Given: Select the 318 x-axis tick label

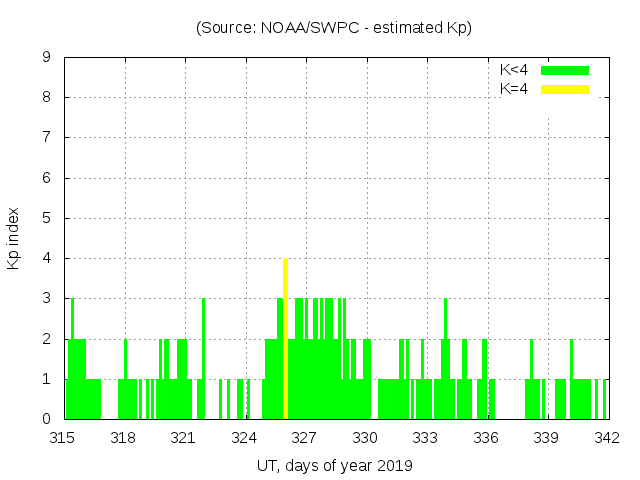Looking at the screenshot, I should [123, 437].
